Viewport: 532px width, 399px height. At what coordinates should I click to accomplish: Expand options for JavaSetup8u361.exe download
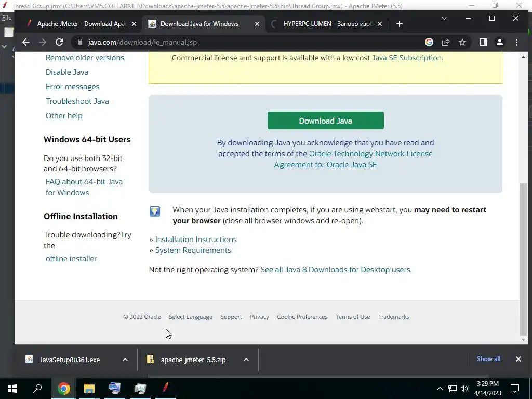pos(125,360)
